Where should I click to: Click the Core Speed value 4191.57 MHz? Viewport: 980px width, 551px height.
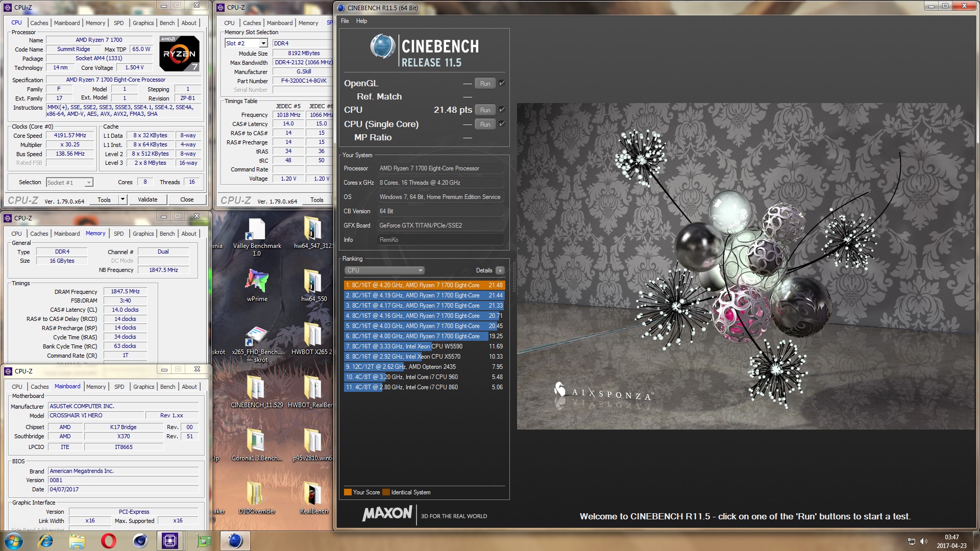(70, 136)
